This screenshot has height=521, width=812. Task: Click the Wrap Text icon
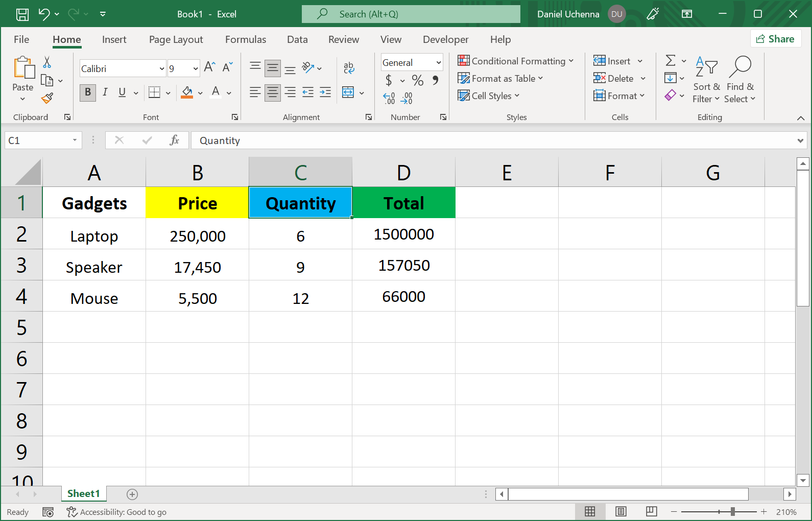click(x=349, y=67)
